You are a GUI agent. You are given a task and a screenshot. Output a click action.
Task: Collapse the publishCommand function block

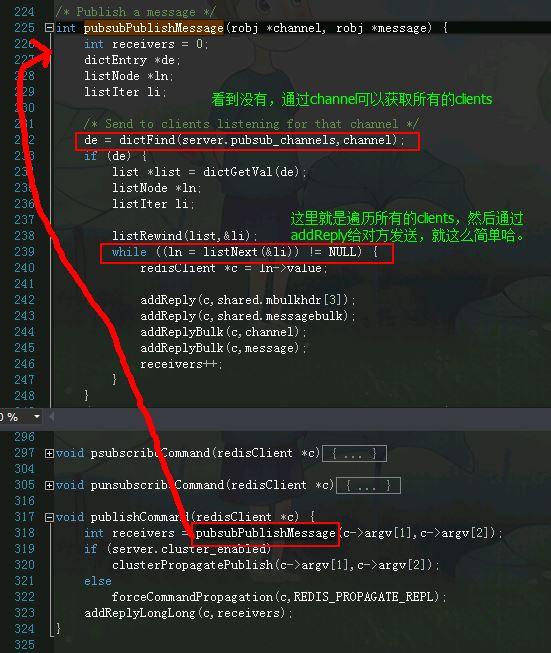(49, 517)
